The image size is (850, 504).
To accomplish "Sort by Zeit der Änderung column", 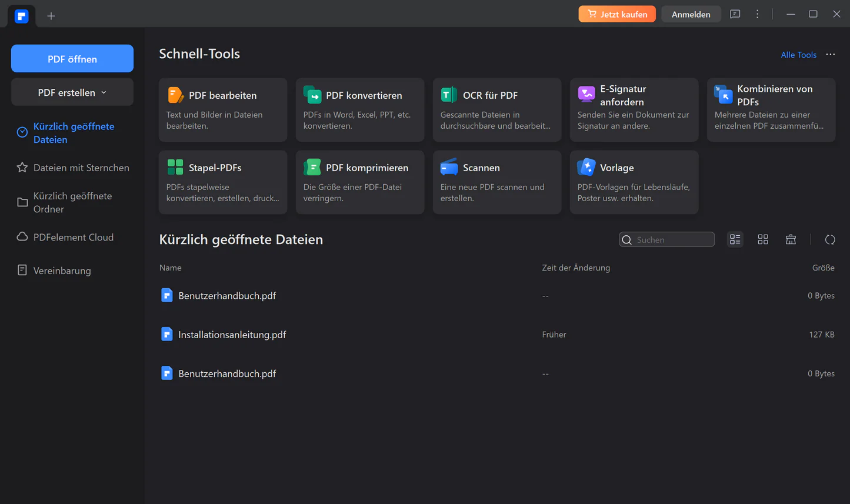I will [576, 268].
